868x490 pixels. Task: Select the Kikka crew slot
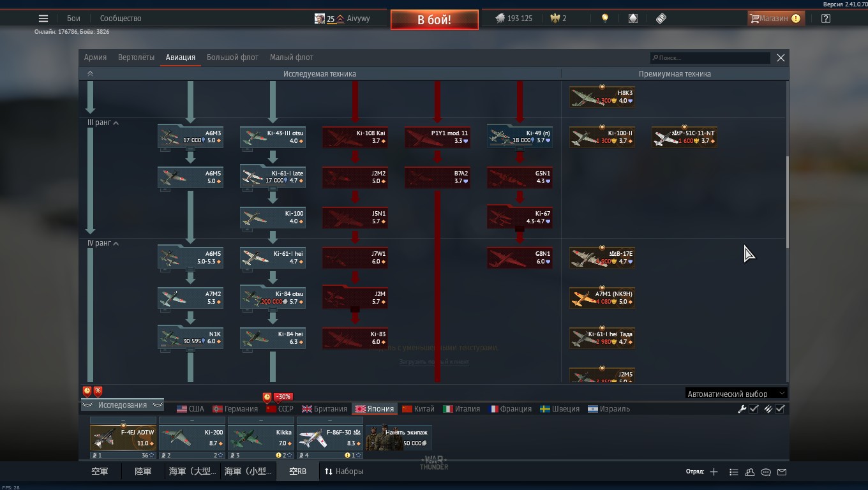tap(261, 438)
